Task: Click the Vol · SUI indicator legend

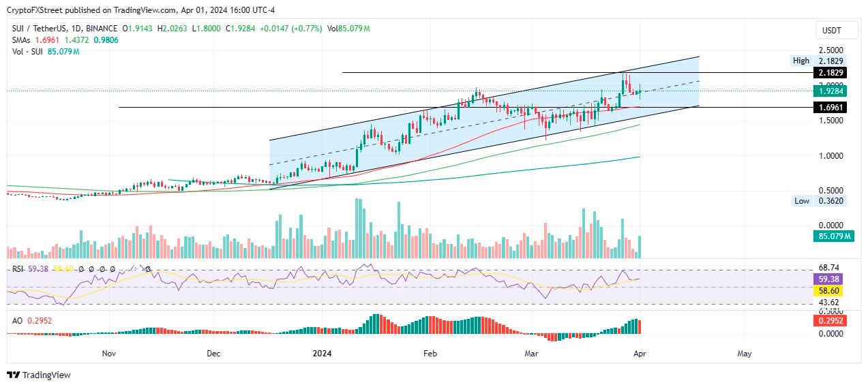Action: point(27,52)
